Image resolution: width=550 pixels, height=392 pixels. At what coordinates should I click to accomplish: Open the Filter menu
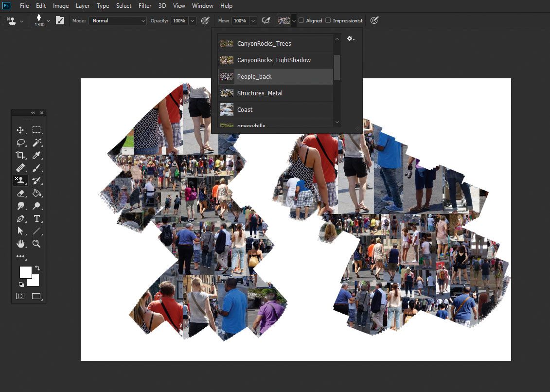pyautogui.click(x=144, y=6)
